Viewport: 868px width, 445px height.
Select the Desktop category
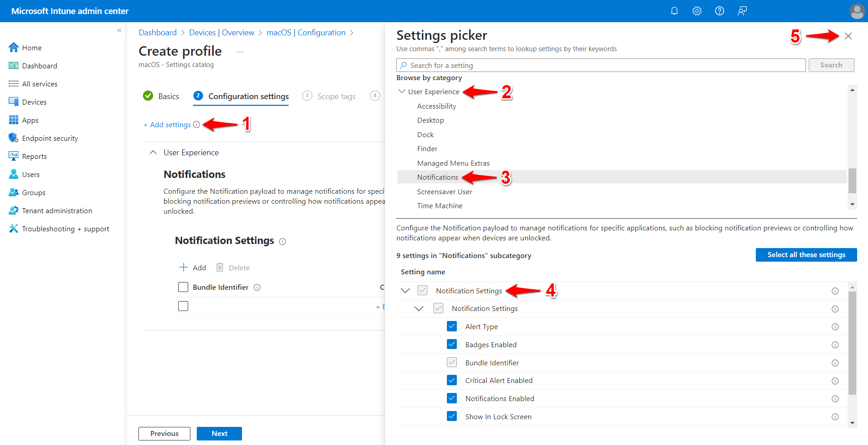pos(430,120)
